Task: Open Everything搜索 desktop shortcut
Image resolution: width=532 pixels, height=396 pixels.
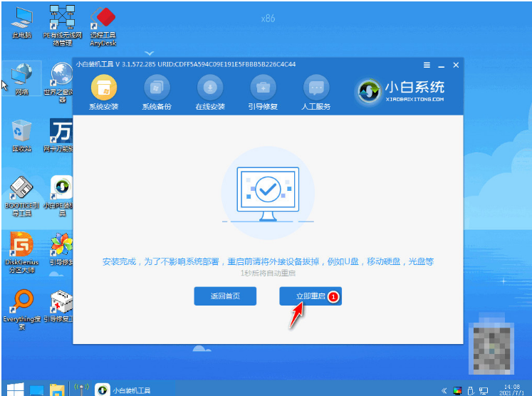Action: click(x=21, y=309)
